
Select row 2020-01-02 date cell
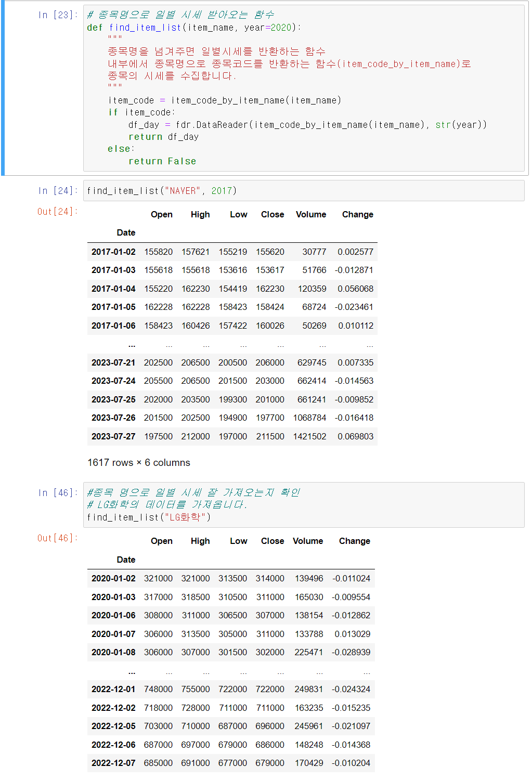(113, 578)
